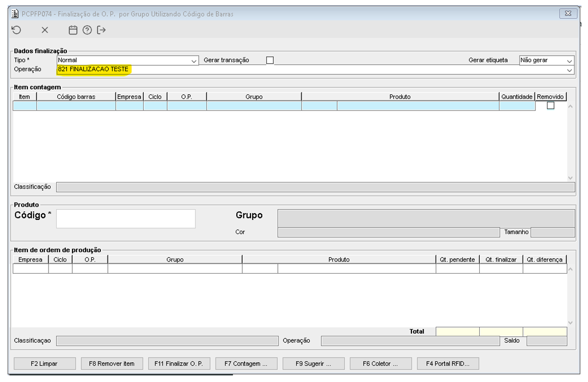Focus the Código product input field
The height and width of the screenshot is (382, 588).
coord(125,219)
